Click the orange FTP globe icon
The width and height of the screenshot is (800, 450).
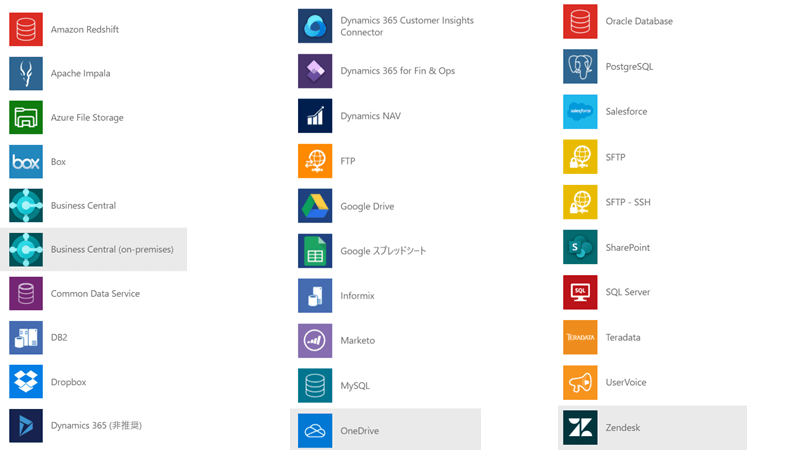(x=315, y=161)
